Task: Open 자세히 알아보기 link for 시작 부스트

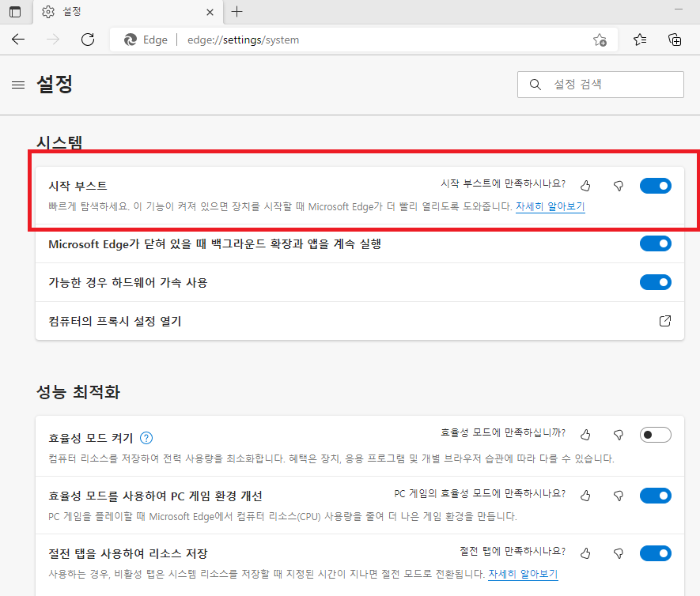Action: pos(550,206)
